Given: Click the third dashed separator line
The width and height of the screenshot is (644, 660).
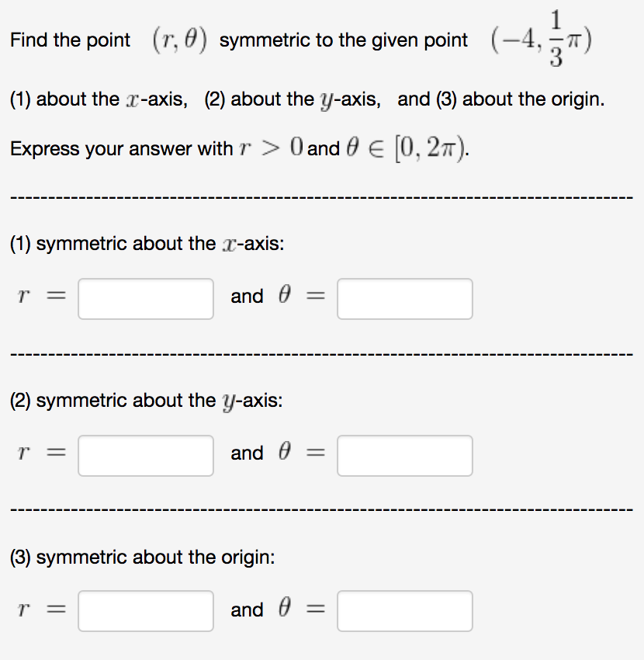Looking at the screenshot, I should click(x=321, y=509).
